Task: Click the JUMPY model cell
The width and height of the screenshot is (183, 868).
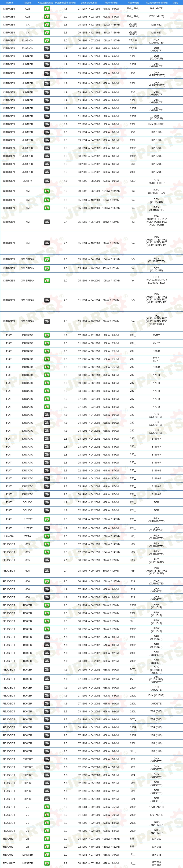Action: (x=28, y=181)
